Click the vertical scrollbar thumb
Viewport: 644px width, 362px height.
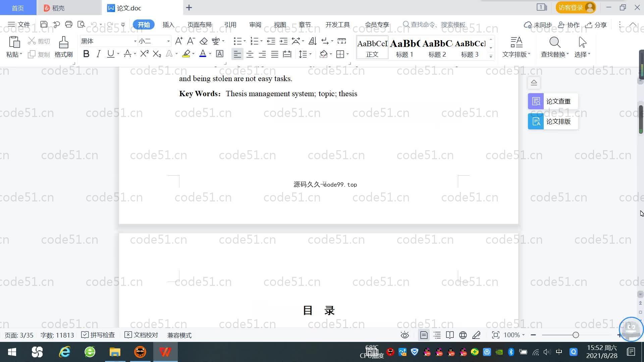pos(641,119)
